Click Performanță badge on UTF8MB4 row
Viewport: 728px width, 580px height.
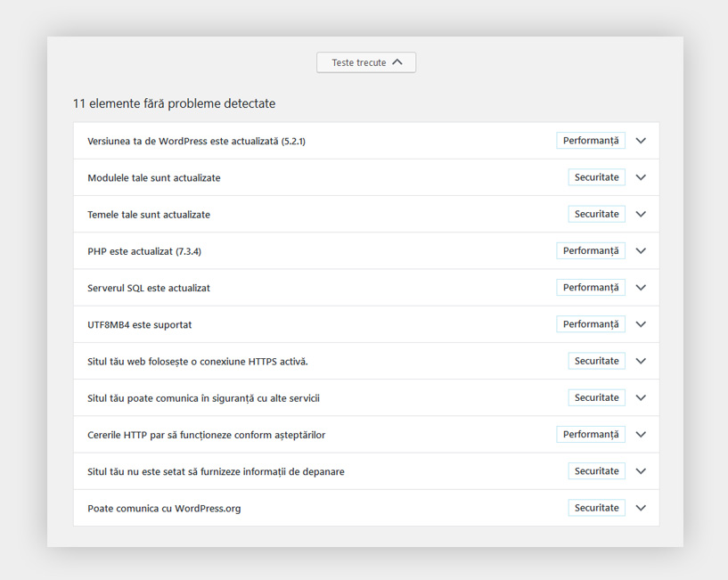[591, 324]
